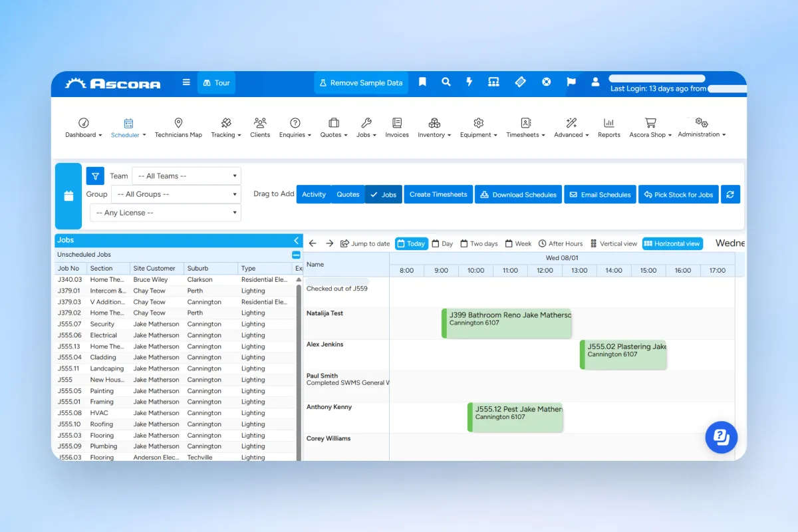Open the hamburger menu icon
Screen dimensions: 798x532
click(x=186, y=82)
